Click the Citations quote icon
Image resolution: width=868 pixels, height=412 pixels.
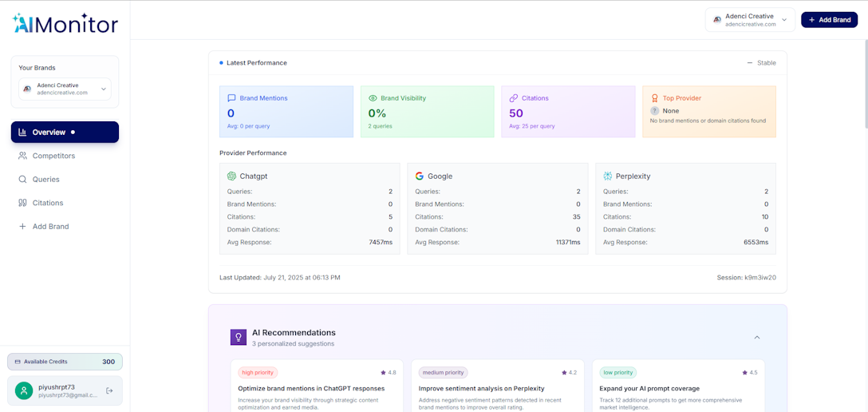pos(22,203)
